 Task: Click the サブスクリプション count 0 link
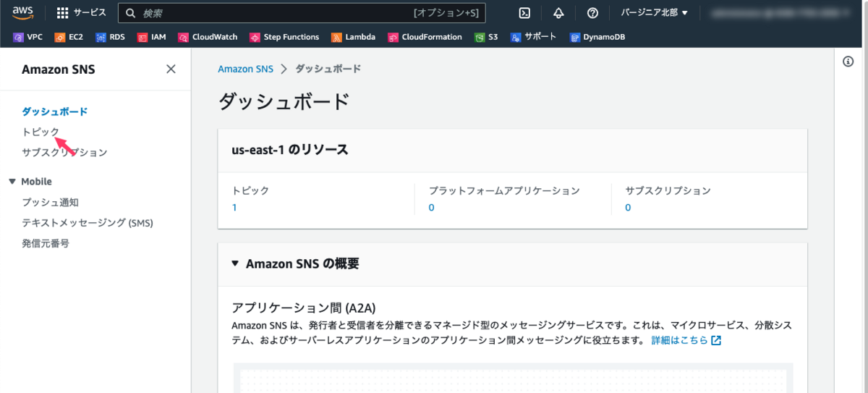[628, 208]
